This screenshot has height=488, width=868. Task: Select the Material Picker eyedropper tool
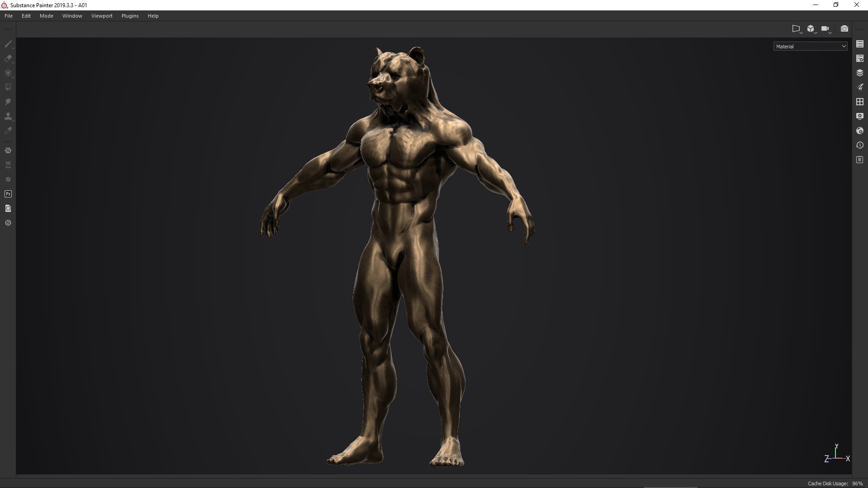(x=8, y=131)
